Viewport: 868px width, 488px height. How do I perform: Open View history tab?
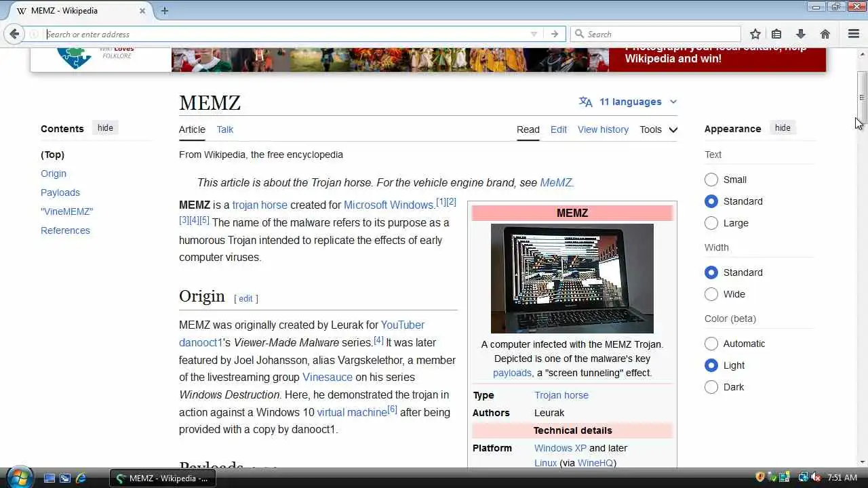[x=603, y=129]
